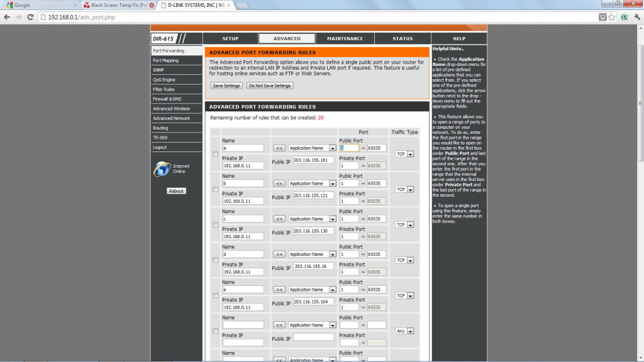This screenshot has width=644, height=362.
Task: Open the SNMP page
Action: [176, 70]
